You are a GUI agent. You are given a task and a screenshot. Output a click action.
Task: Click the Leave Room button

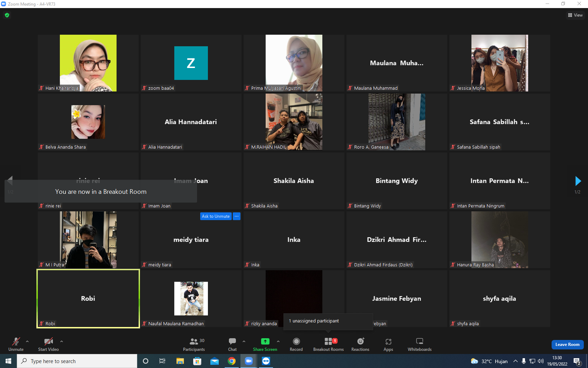pos(567,345)
